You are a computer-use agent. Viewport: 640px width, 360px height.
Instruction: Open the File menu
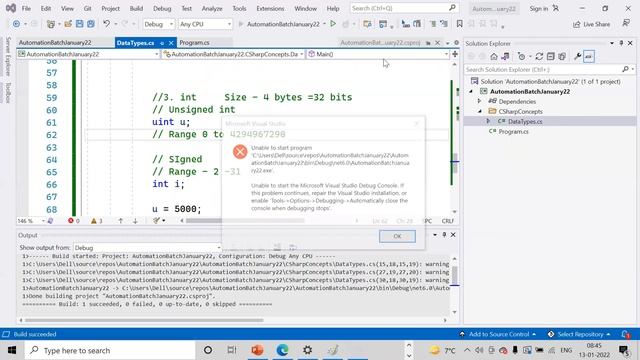pos(26,8)
